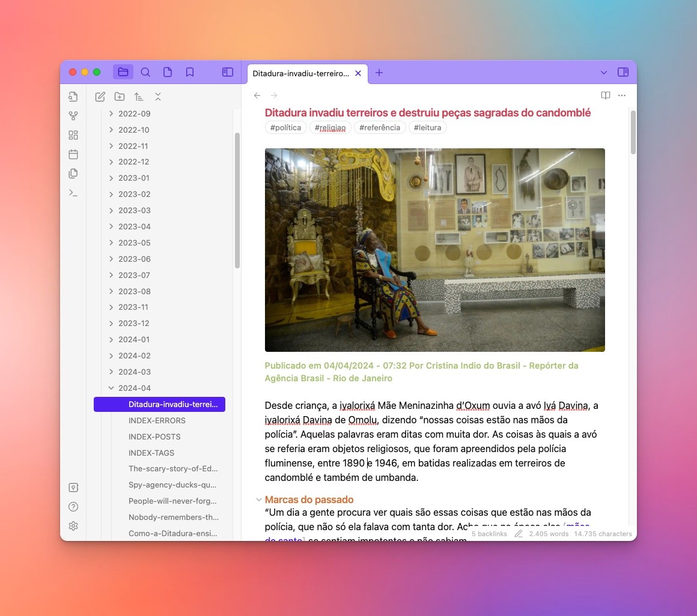
Task: Open command palette terminal icon
Action: (x=73, y=193)
